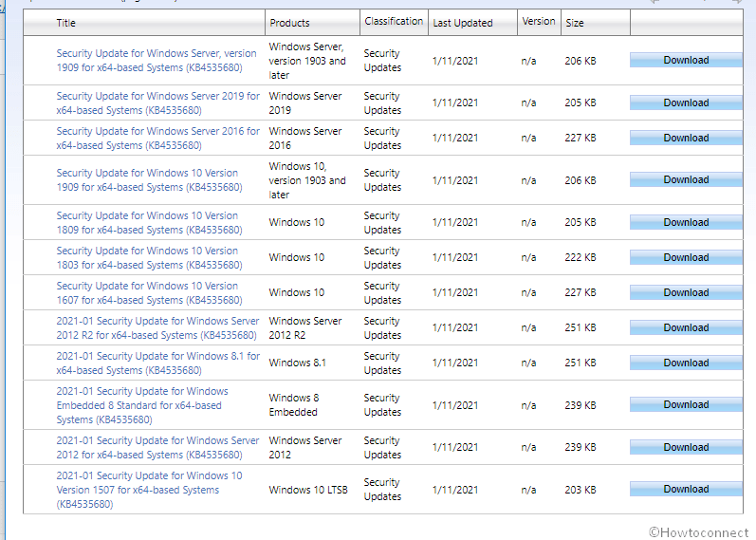Screen dimensions: 756x540
Task: Download the Windows Server version 1909 update
Action: (x=686, y=61)
